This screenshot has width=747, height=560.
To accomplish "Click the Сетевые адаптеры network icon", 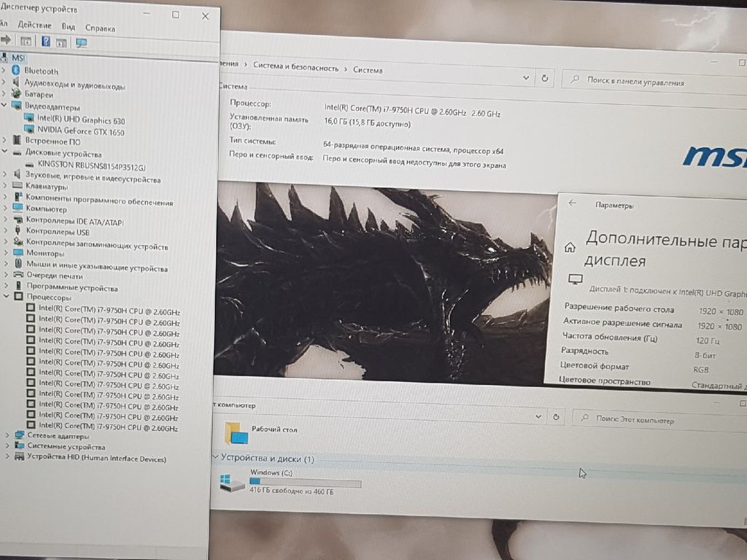I will [20, 435].
